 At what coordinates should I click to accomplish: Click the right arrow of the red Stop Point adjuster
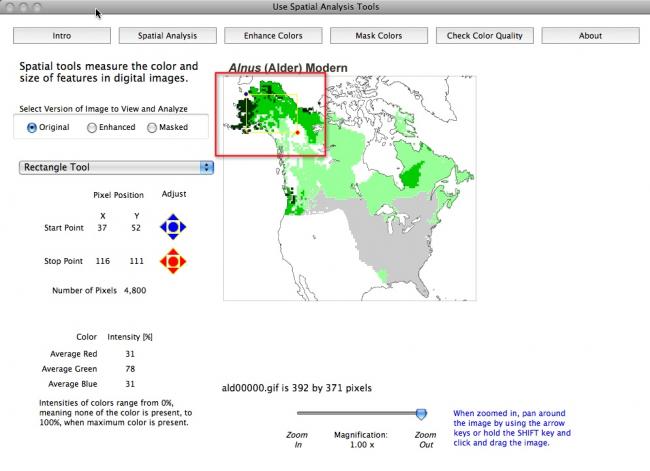pyautogui.click(x=184, y=263)
